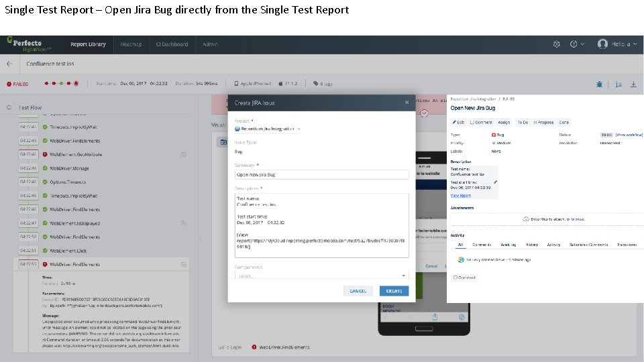Set Jira issue status In Progress

tap(543, 122)
